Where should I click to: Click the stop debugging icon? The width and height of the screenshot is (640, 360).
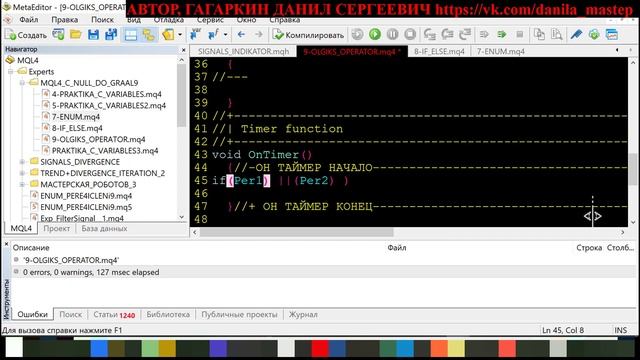[410, 35]
